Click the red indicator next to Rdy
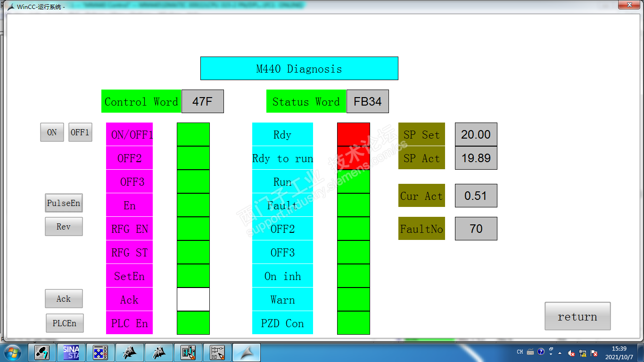This screenshot has width=644, height=362. (354, 134)
